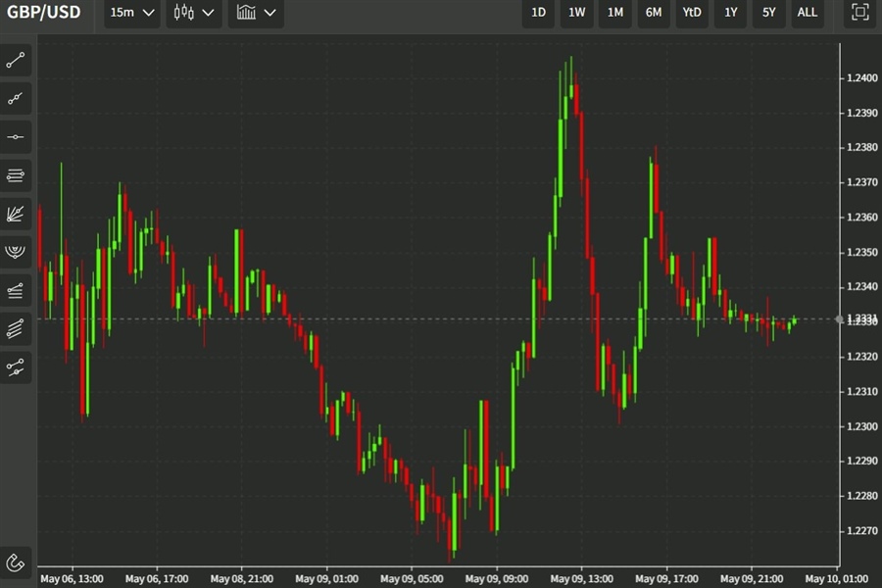Switch to the 1D range tab
The image size is (882, 588).
pos(537,13)
